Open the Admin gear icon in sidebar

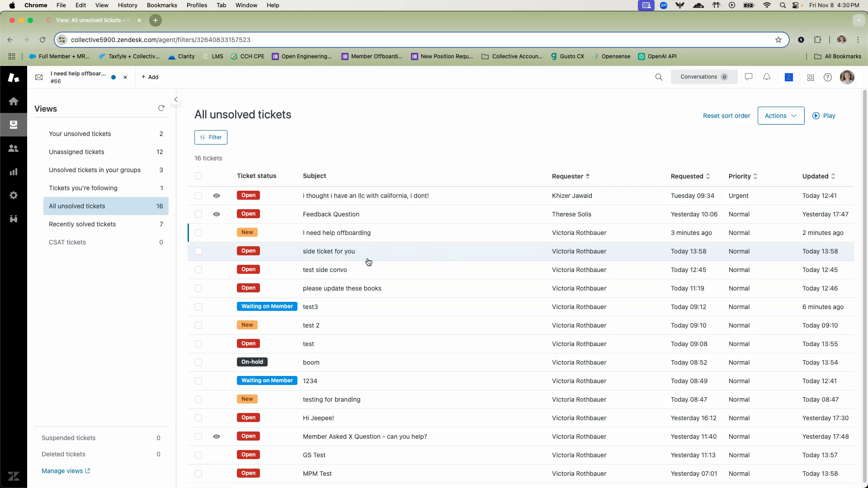click(x=14, y=195)
